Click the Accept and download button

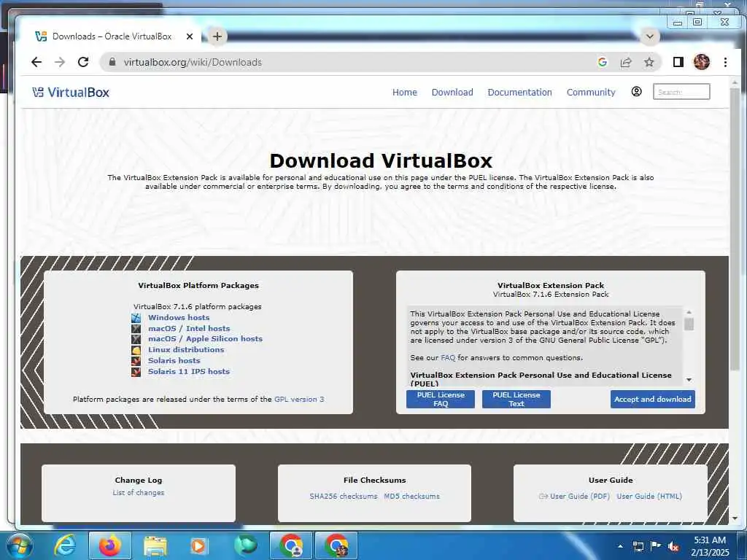653,399
